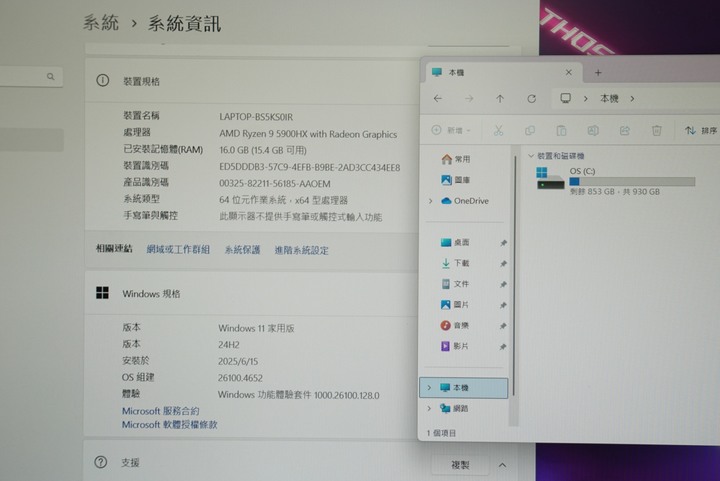Open the 新增 new item dropdown
Screen dimensions: 720x481
tap(451, 130)
